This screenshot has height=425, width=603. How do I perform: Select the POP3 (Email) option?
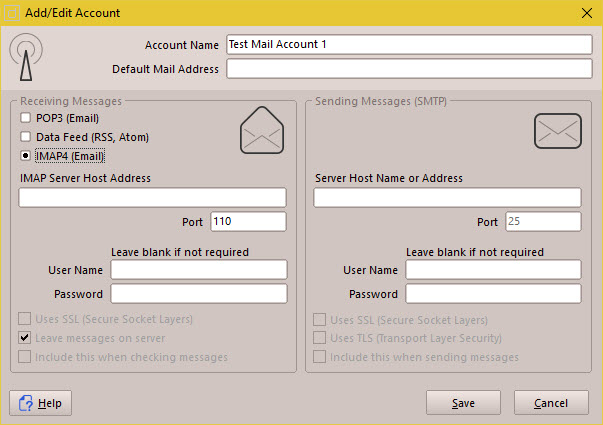tap(25, 118)
